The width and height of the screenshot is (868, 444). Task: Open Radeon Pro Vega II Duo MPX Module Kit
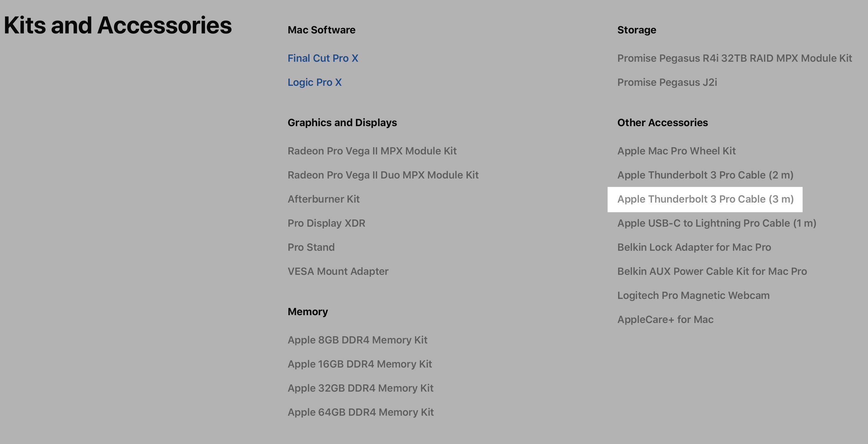[383, 175]
